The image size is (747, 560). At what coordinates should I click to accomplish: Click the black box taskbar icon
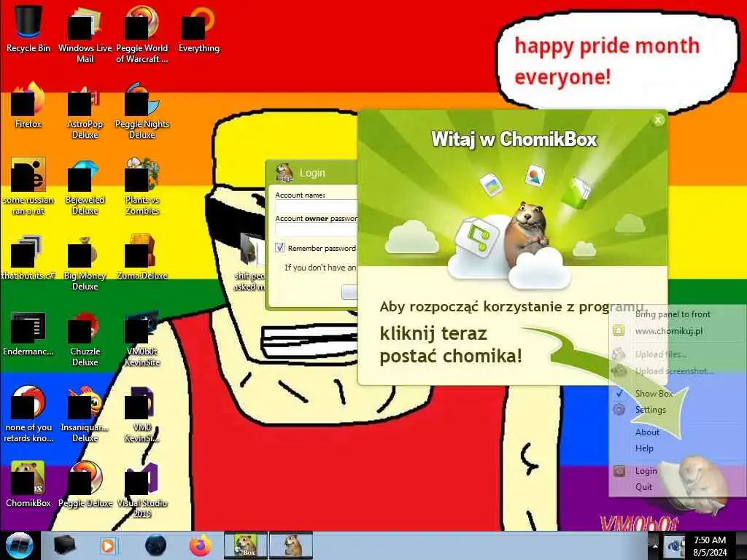tap(64, 545)
